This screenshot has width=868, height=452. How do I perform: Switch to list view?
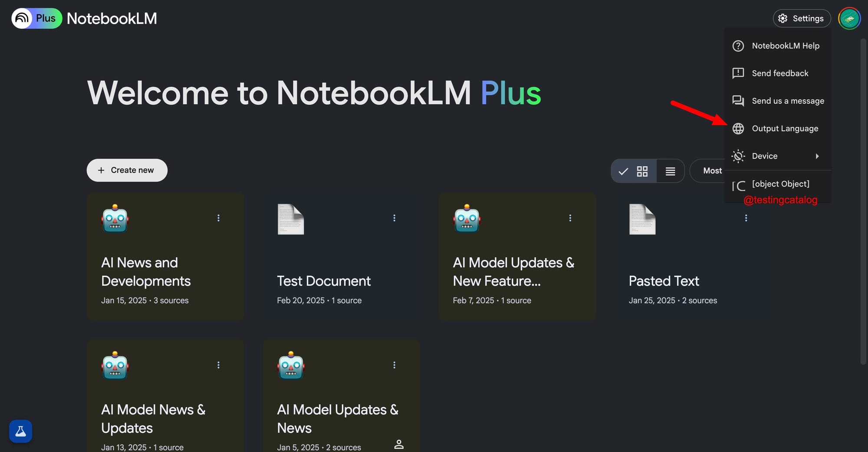tap(671, 171)
